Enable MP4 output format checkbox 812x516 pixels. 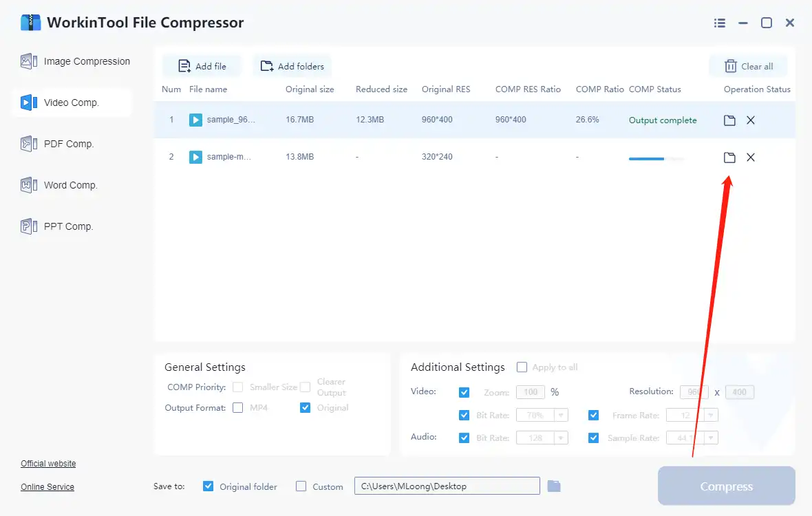(237, 408)
